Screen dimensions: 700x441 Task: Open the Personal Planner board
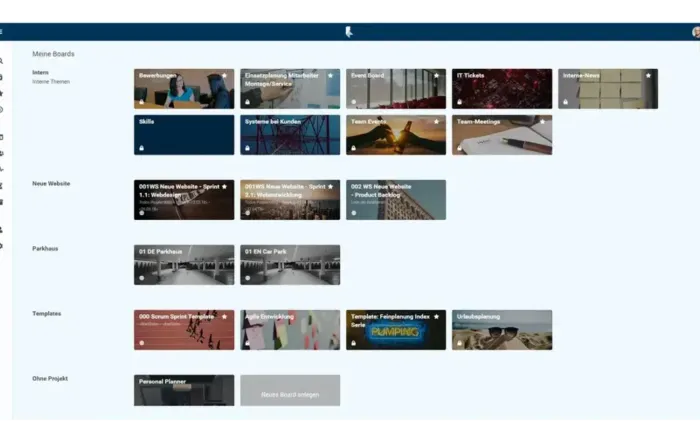click(184, 391)
